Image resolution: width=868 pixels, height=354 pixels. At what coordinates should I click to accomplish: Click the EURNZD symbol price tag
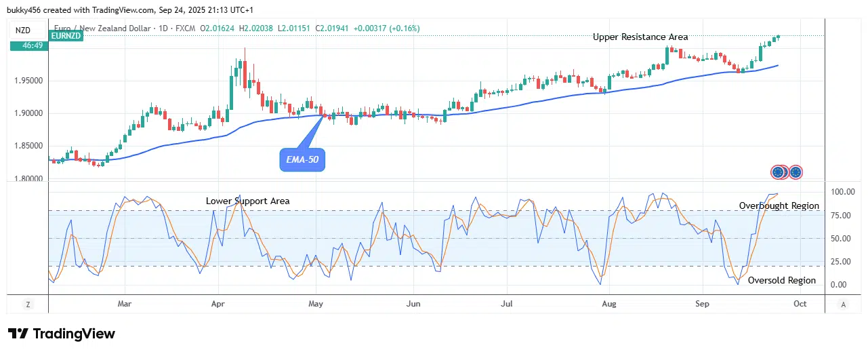pyautogui.click(x=66, y=36)
